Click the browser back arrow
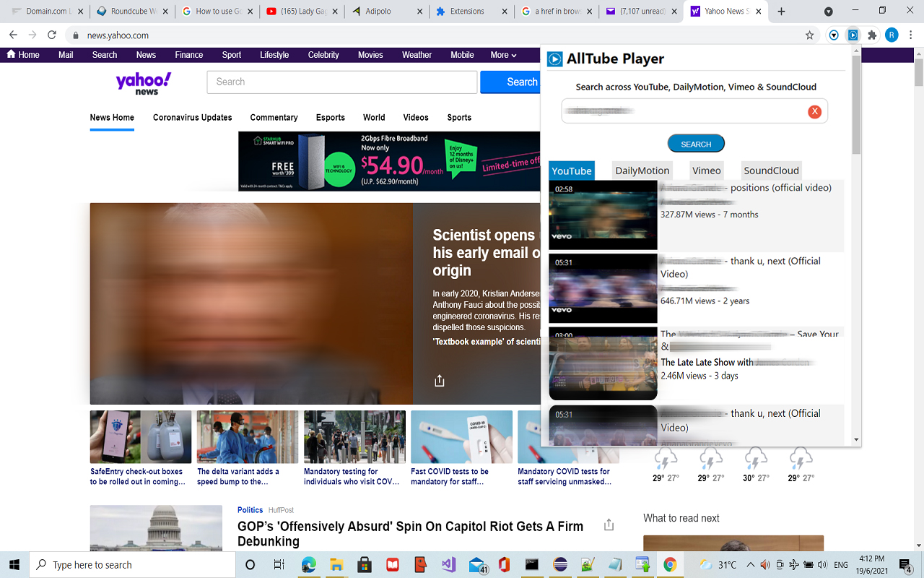This screenshot has height=578, width=924. pyautogui.click(x=13, y=34)
